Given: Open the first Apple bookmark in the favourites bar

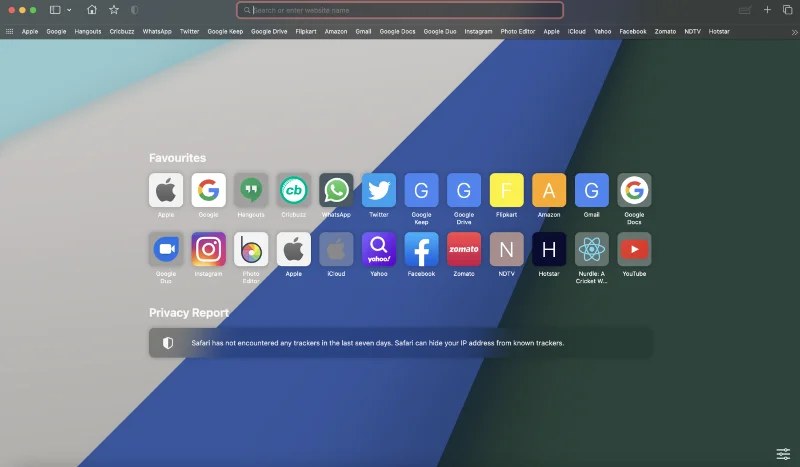Looking at the screenshot, I should point(30,31).
